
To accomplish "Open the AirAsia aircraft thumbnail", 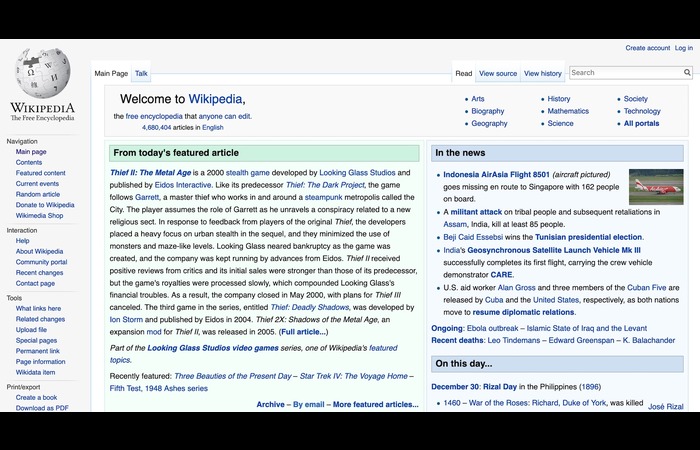I will (656, 187).
